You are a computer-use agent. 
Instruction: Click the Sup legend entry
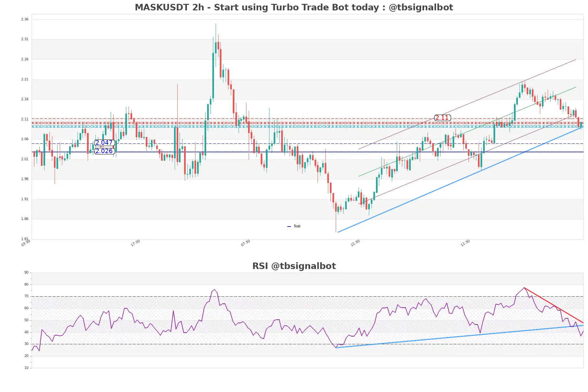click(x=294, y=226)
